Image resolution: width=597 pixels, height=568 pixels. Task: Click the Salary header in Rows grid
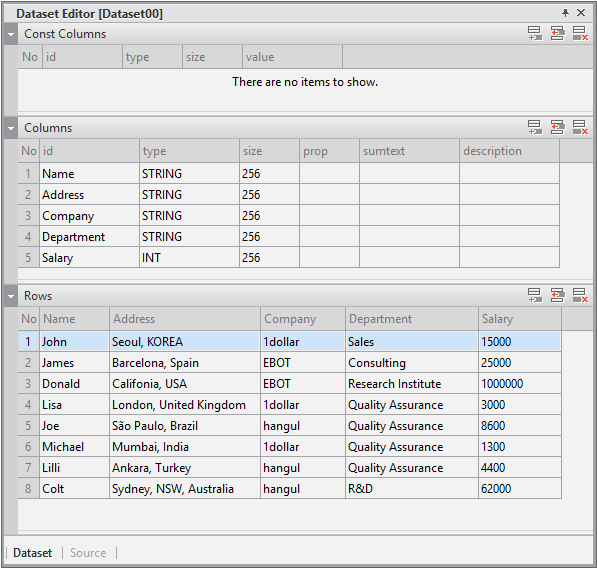point(520,319)
